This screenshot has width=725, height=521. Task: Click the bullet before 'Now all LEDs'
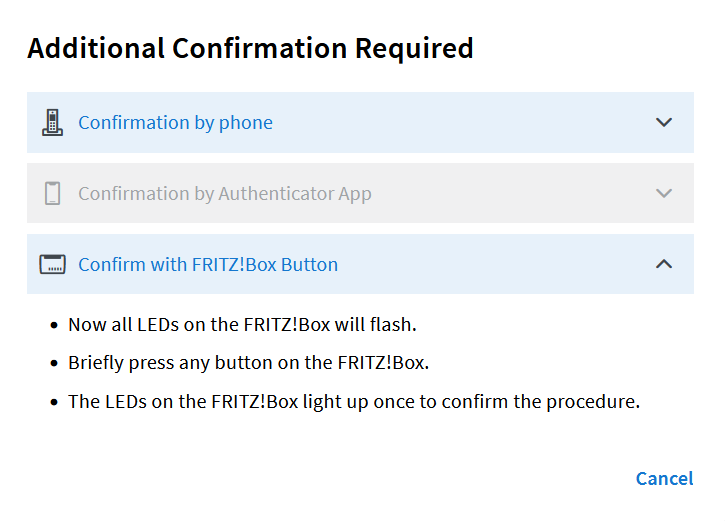pos(54,325)
